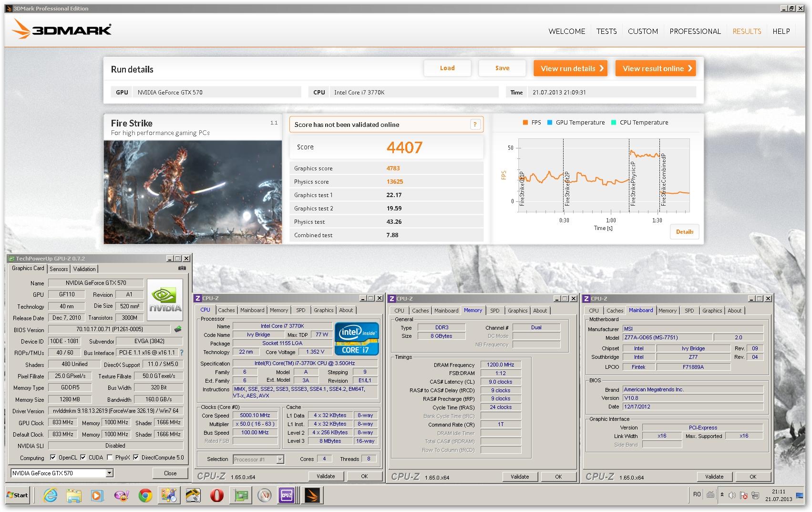
Task: Open Windows Explorer folder icon in taskbar
Action: click(x=73, y=495)
